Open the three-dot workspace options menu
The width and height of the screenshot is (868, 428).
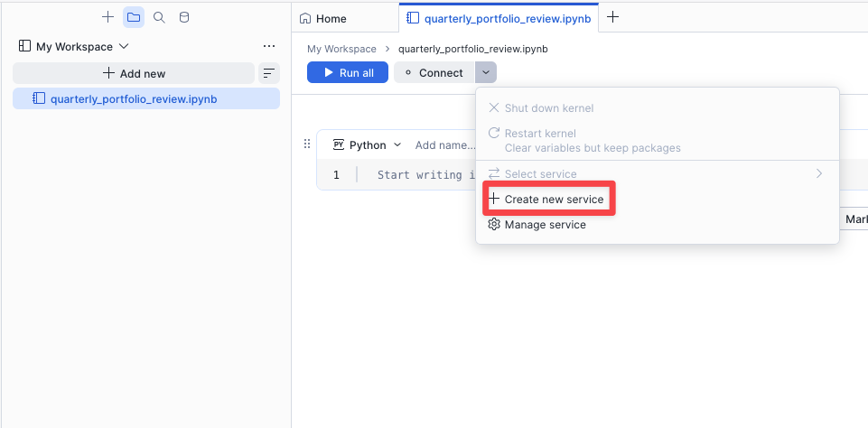coord(269,47)
